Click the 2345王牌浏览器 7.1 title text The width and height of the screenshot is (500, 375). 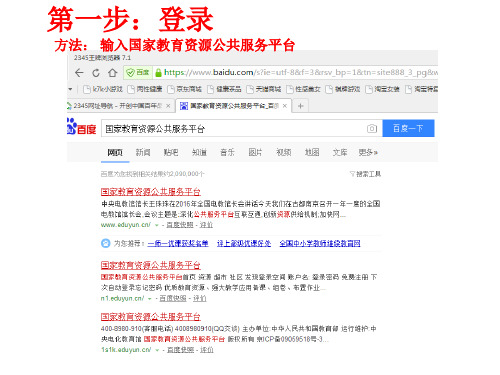102,58
